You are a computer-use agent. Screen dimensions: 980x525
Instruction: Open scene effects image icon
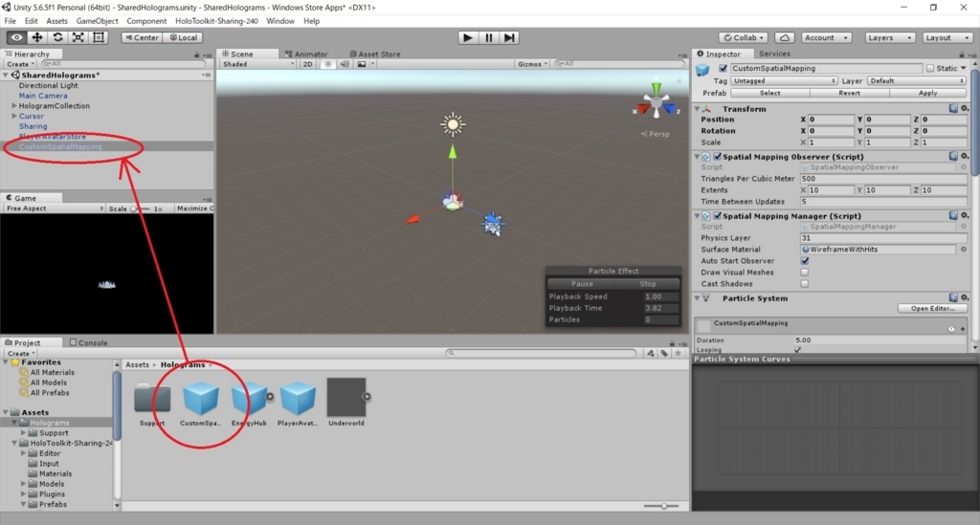pyautogui.click(x=361, y=64)
